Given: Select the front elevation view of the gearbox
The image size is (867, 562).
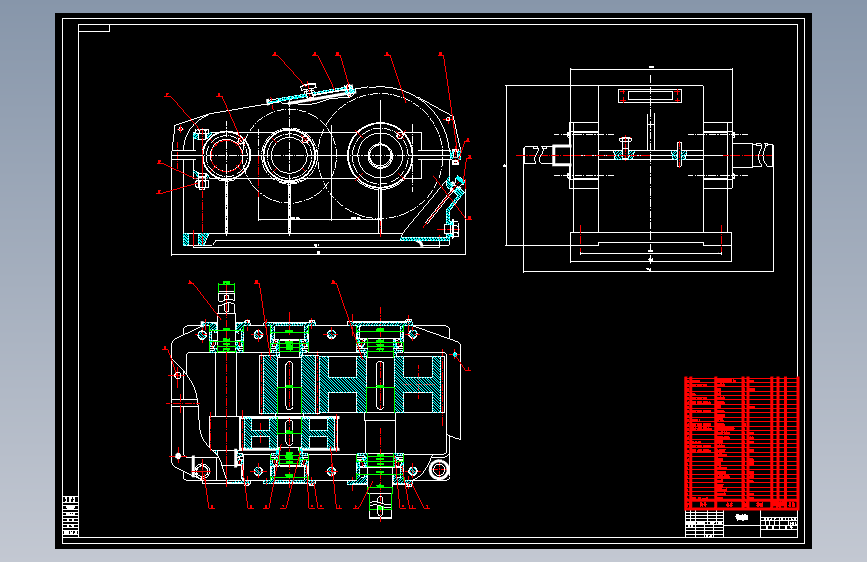Looking at the screenshot, I should click(x=318, y=169).
